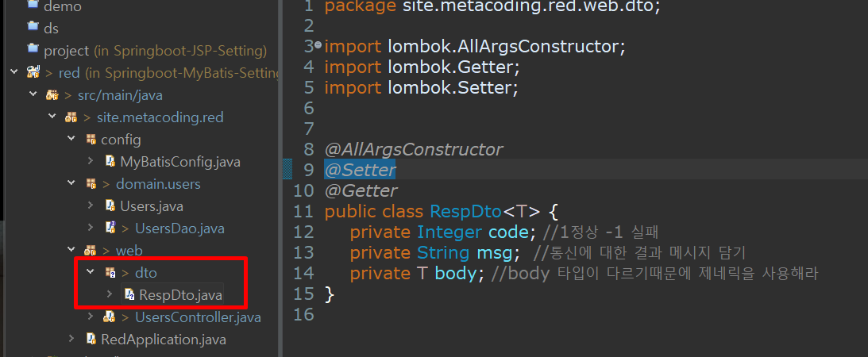Click the red project icon
The image size is (868, 357).
point(34,72)
